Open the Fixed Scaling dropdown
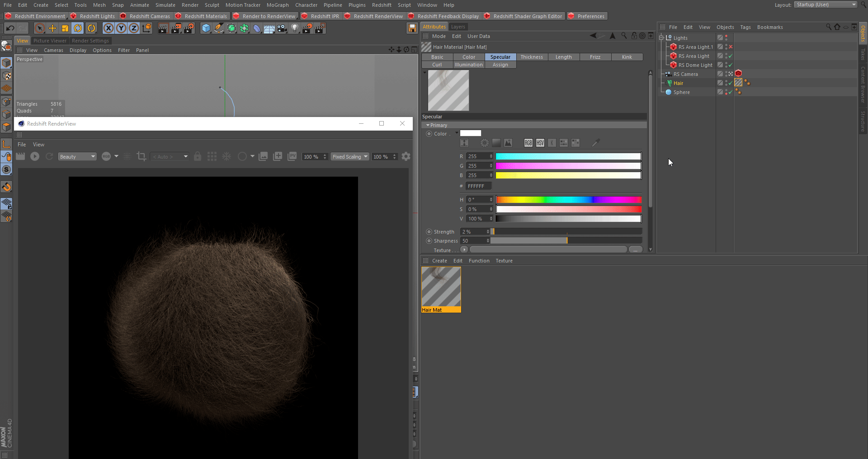The width and height of the screenshot is (868, 459). pyautogui.click(x=350, y=157)
